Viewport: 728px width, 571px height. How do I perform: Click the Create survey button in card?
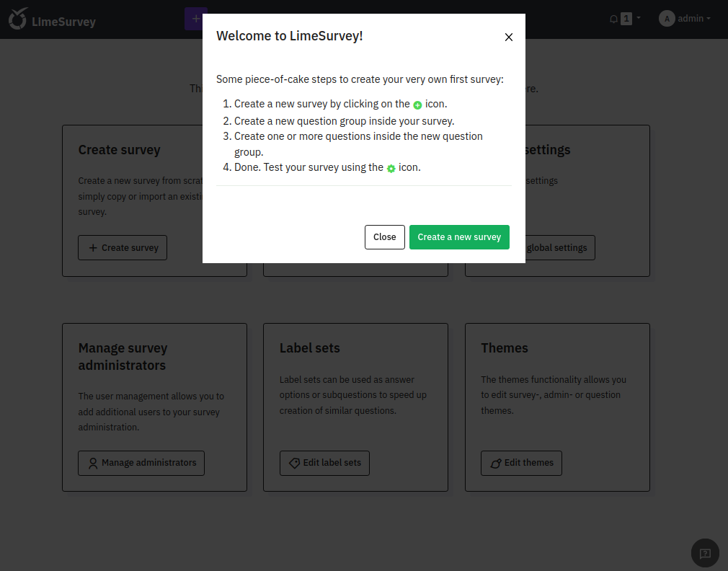pyautogui.click(x=123, y=248)
